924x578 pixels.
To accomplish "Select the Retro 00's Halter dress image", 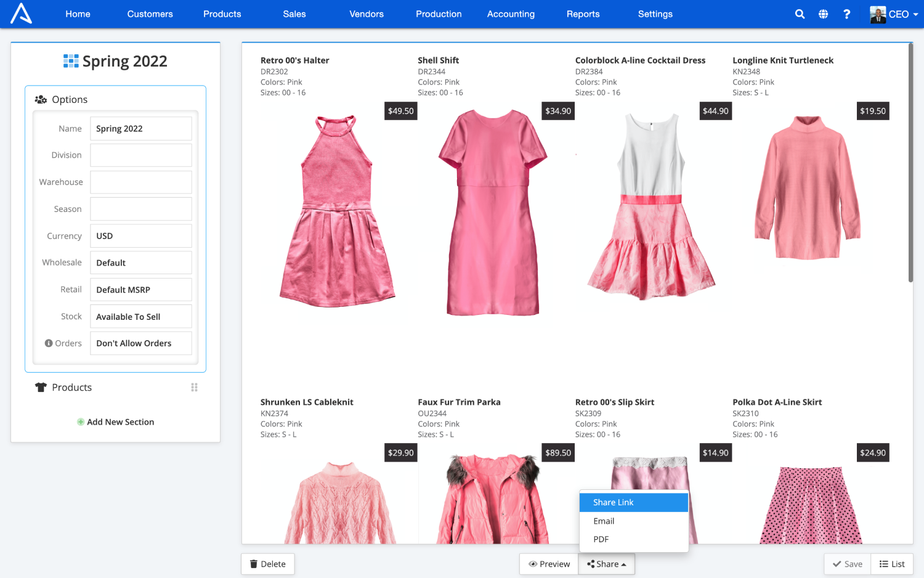I will 338,211.
